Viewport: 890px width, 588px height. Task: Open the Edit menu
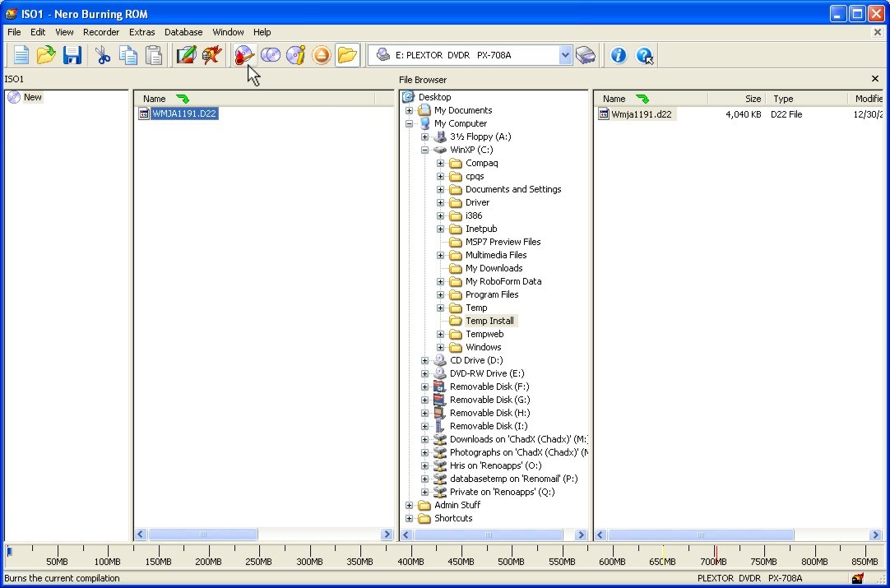point(38,32)
